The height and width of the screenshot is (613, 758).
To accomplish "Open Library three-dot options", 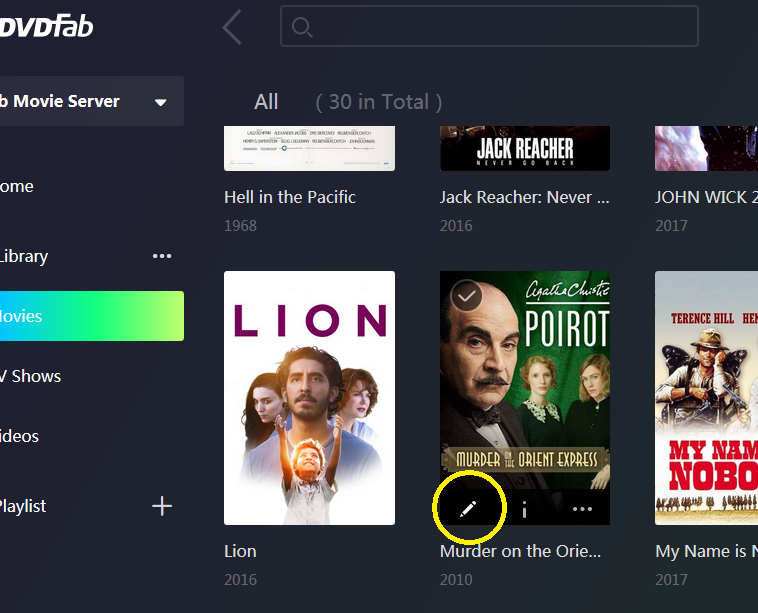I will pyautogui.click(x=162, y=256).
